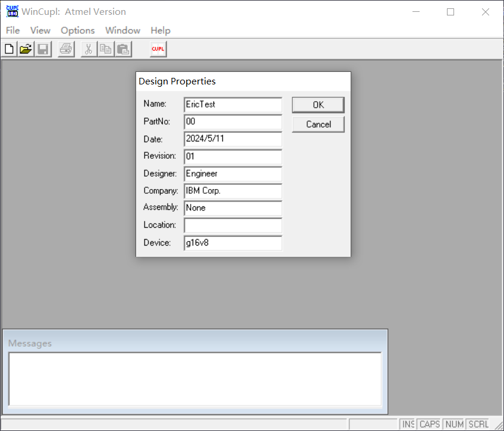Click the NUM status bar indicator

tap(454, 424)
